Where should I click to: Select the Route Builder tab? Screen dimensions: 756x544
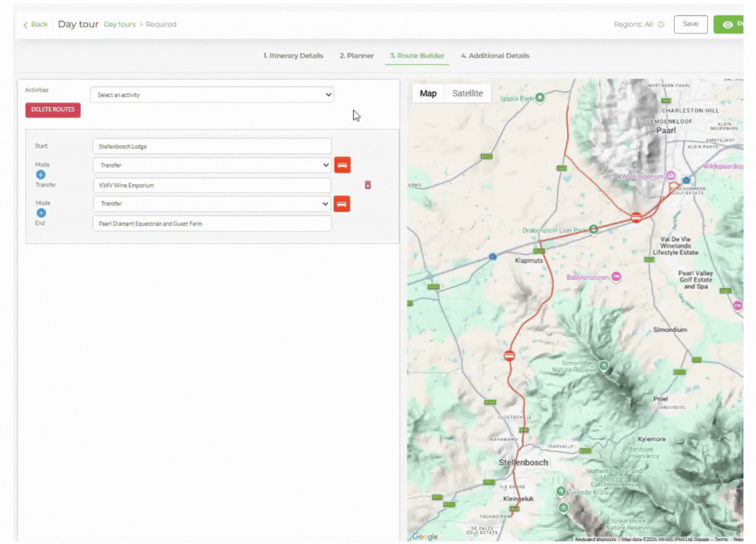(x=417, y=55)
